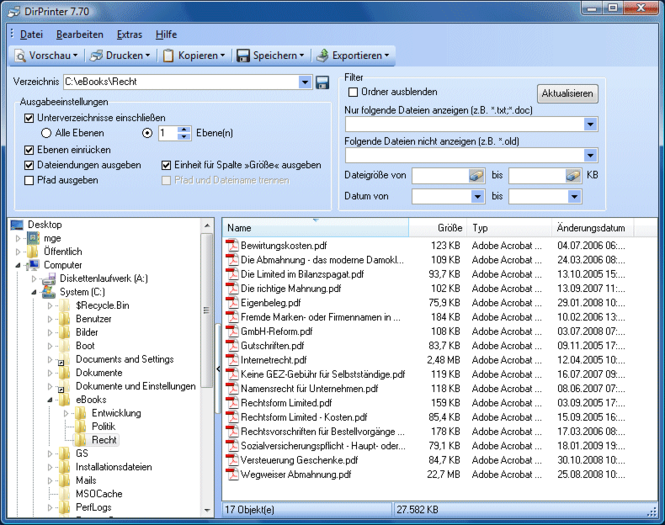
Task: Click PDF icon of Wegweiser Abmahnung.pdf
Action: tap(232, 475)
